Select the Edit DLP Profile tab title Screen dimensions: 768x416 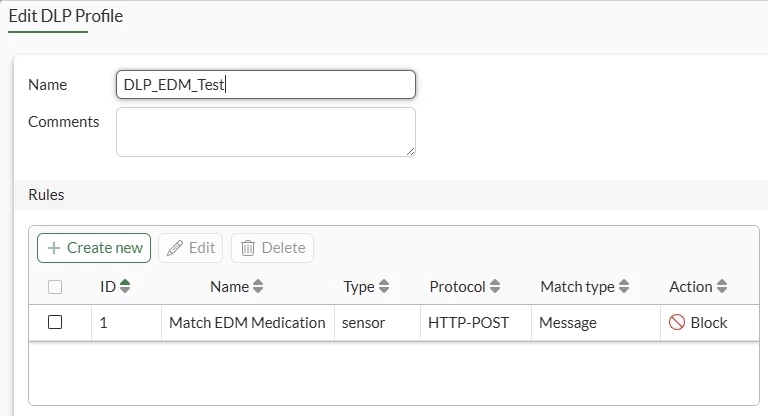pos(66,16)
